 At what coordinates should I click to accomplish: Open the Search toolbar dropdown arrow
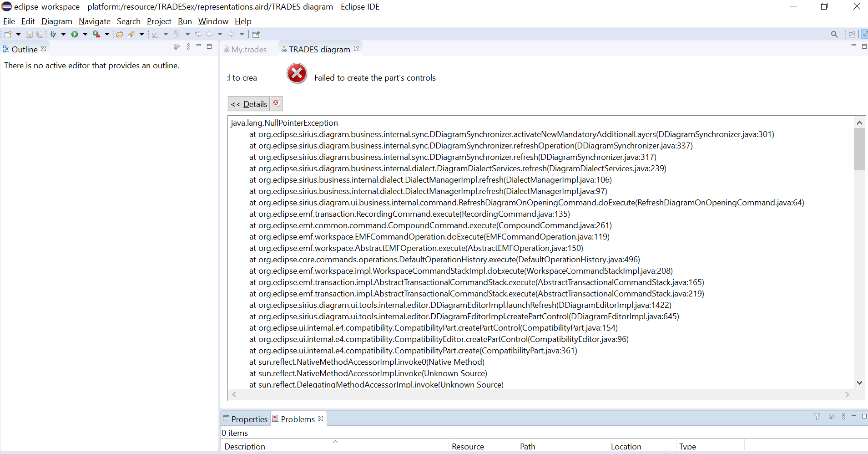[x=142, y=34]
